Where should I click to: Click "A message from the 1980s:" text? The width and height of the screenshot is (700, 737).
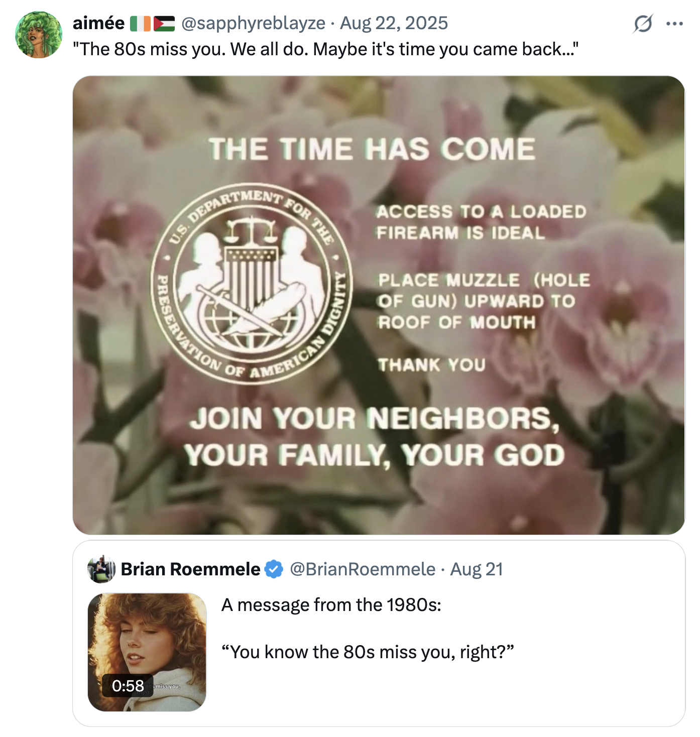331,605
